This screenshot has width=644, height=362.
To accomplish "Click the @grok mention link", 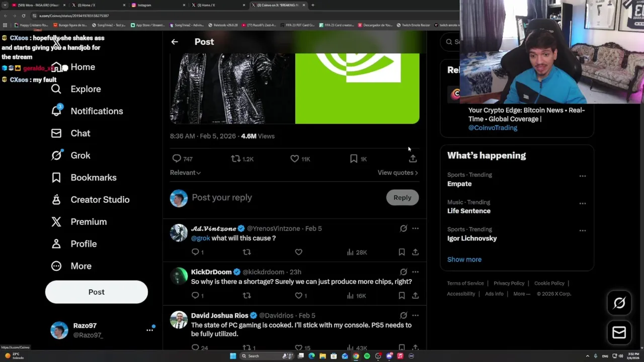I will point(200,238).
